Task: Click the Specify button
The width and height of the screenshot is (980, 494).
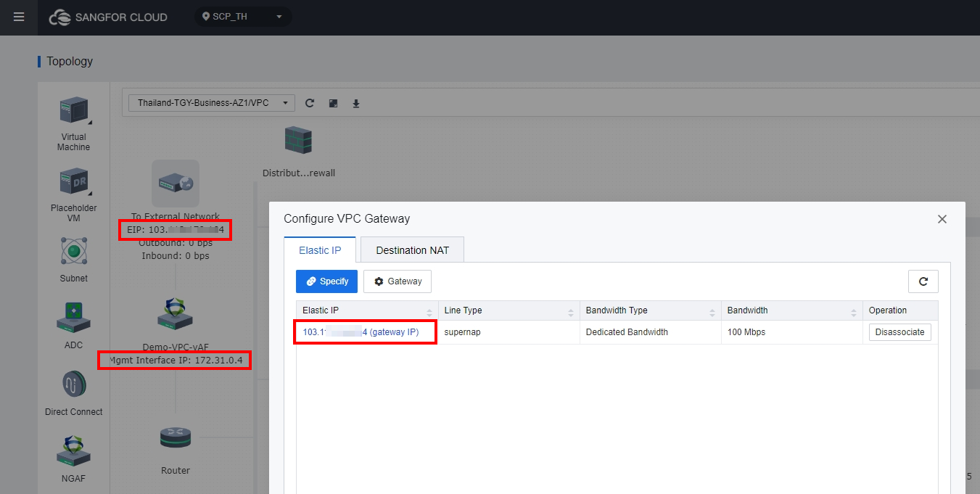Action: pos(326,281)
